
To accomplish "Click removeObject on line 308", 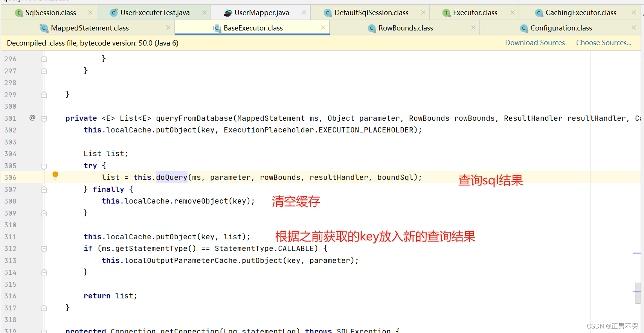I will click(201, 201).
